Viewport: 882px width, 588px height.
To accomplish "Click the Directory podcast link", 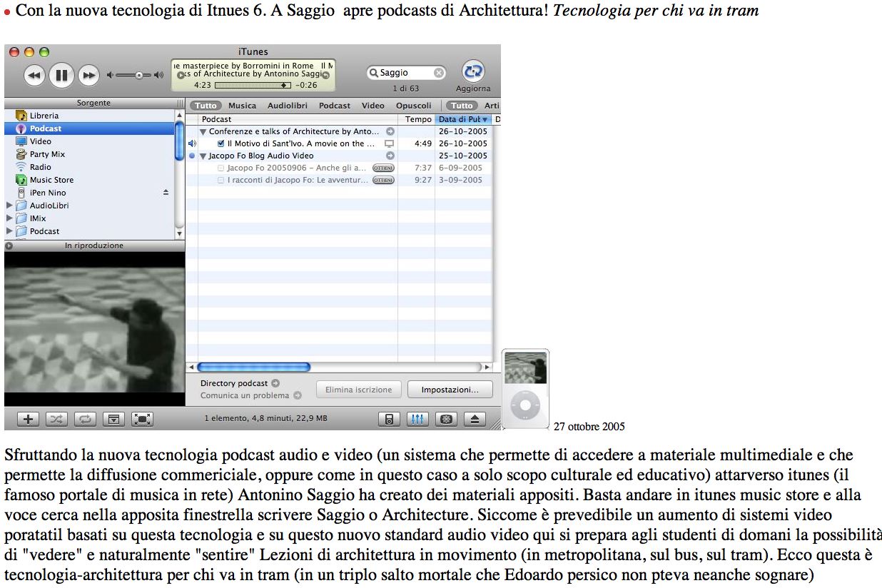I will coord(234,383).
